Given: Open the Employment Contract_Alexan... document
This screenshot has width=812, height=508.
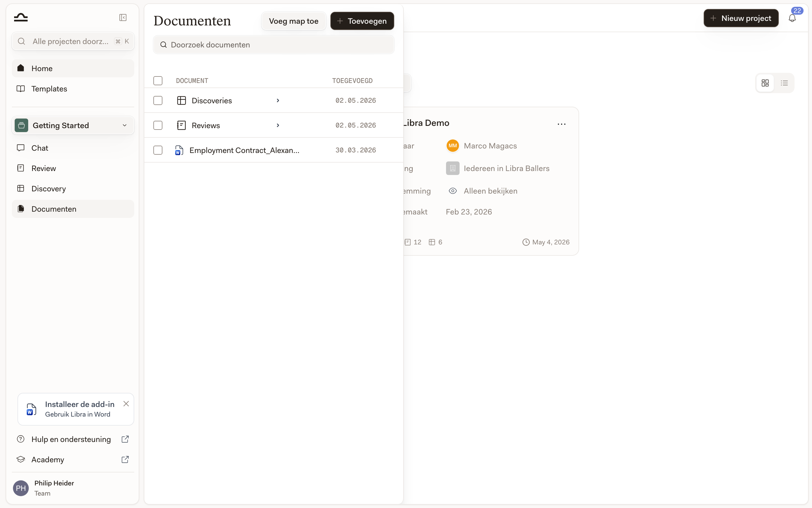Looking at the screenshot, I should click(244, 150).
